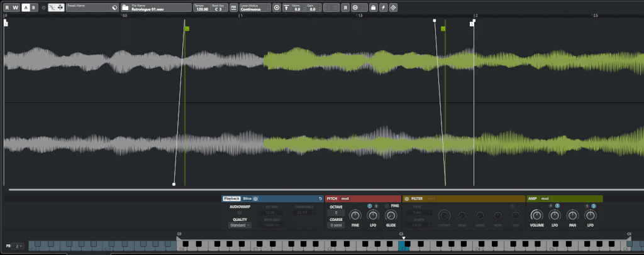The height and width of the screenshot is (255, 644).
Task: Open the PB pitch bend range dropdown
Action: pos(18,246)
